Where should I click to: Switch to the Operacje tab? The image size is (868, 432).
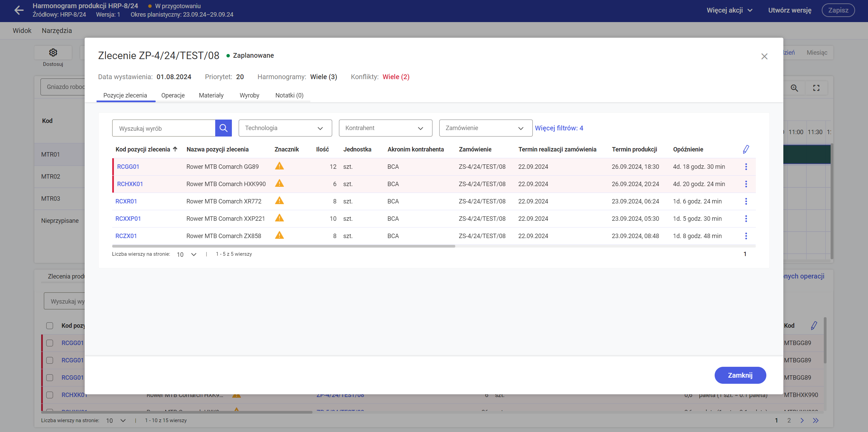click(x=173, y=95)
